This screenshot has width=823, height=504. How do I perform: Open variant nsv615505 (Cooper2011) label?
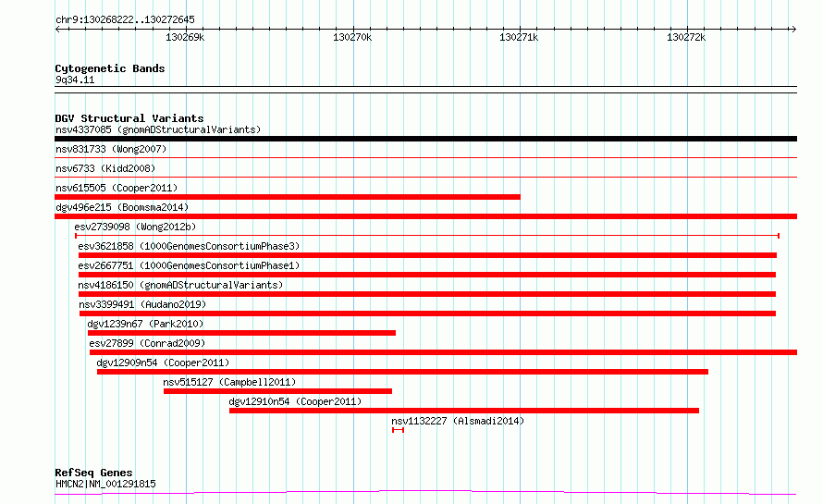[117, 188]
